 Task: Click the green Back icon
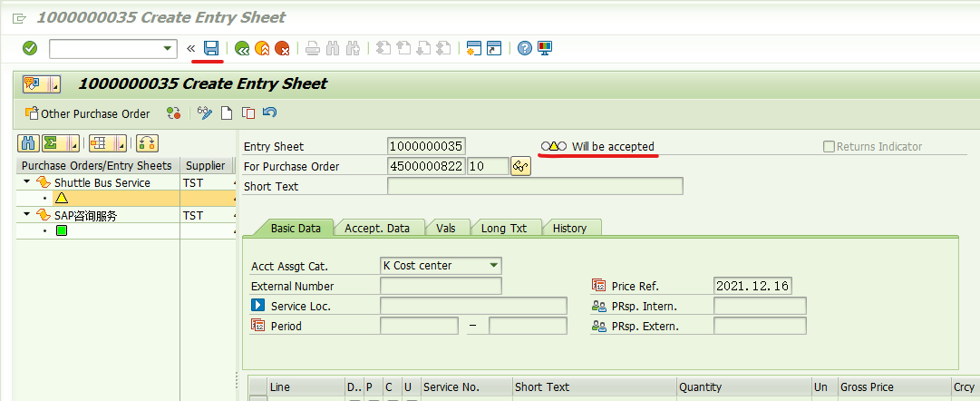click(x=242, y=48)
